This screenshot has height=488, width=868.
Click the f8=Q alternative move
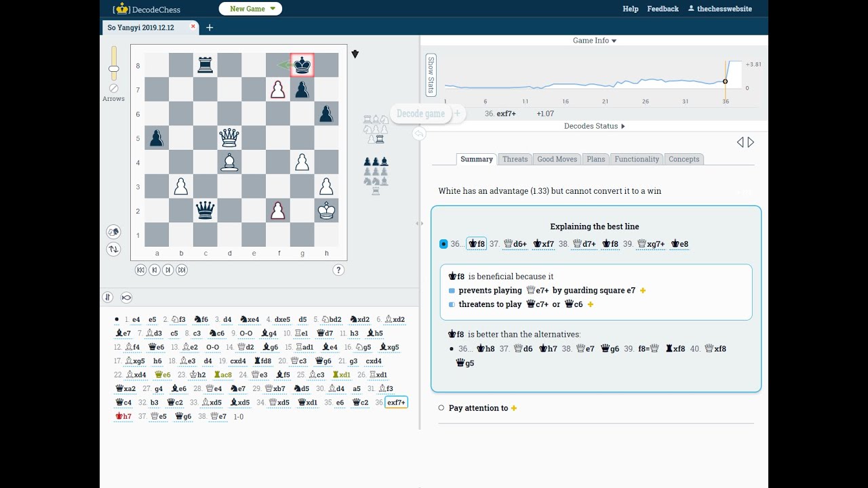tap(648, 349)
